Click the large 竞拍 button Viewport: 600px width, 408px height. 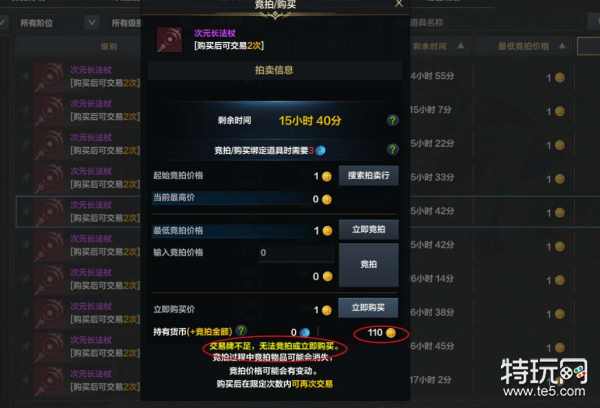tap(368, 265)
